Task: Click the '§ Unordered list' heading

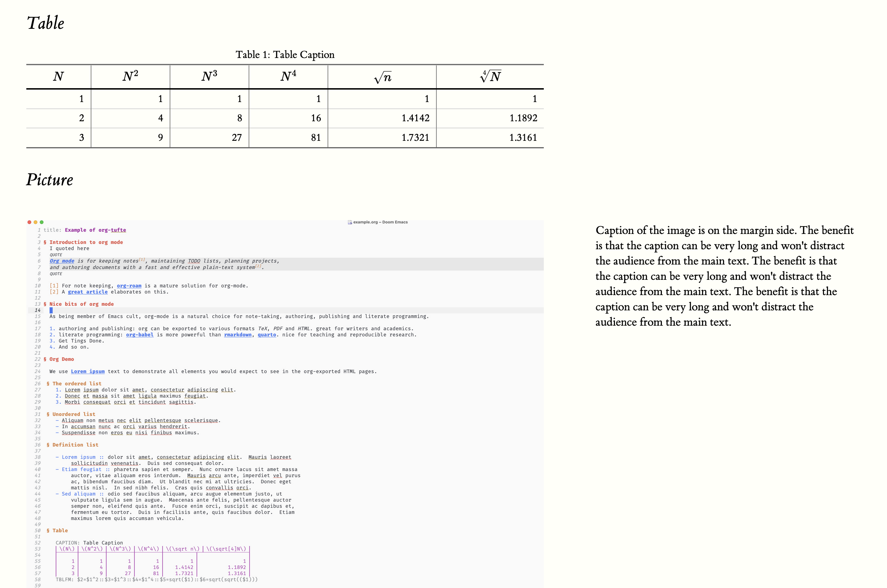Action: (71, 415)
